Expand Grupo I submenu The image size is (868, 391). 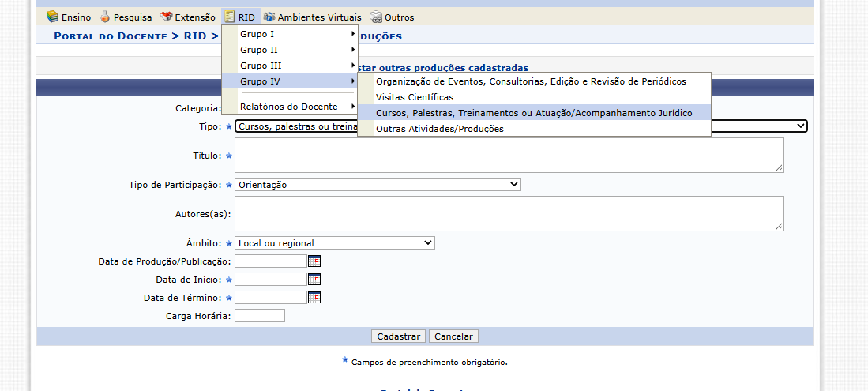pyautogui.click(x=290, y=34)
